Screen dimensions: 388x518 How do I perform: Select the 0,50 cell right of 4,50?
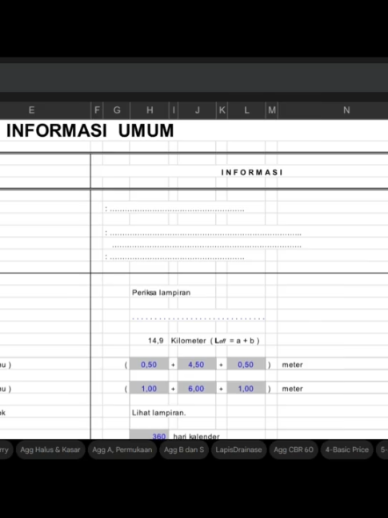tap(246, 364)
